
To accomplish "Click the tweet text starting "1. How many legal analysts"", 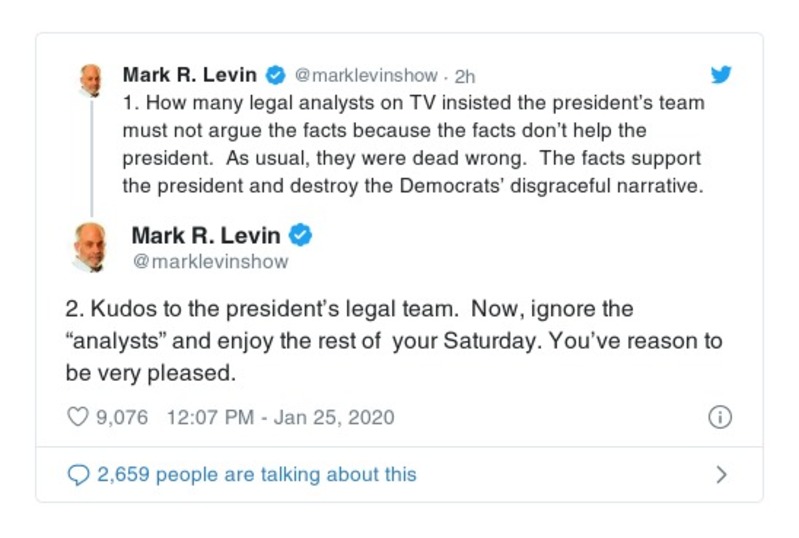I will tap(412, 144).
